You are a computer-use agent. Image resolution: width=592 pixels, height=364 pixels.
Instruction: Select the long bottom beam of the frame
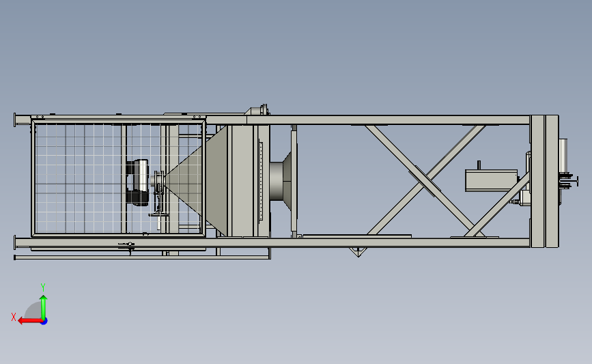(272, 242)
